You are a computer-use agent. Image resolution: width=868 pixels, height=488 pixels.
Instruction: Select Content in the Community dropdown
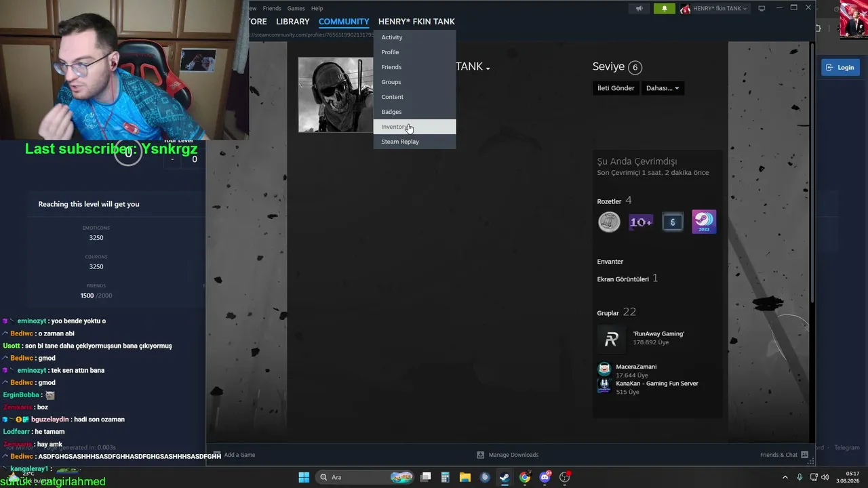(414, 97)
